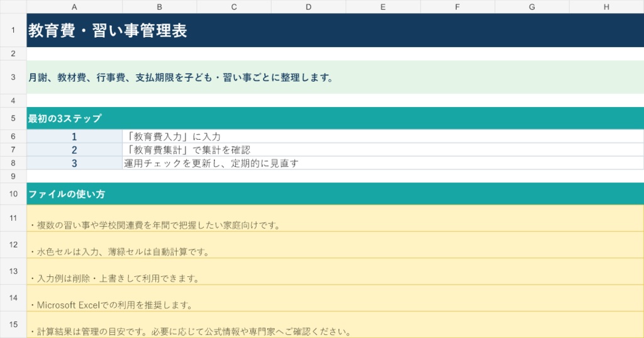644x338 pixels.
Task: Click the cell 運用チェックを更新し、定期的に見直す
Action: pyautogui.click(x=383, y=163)
